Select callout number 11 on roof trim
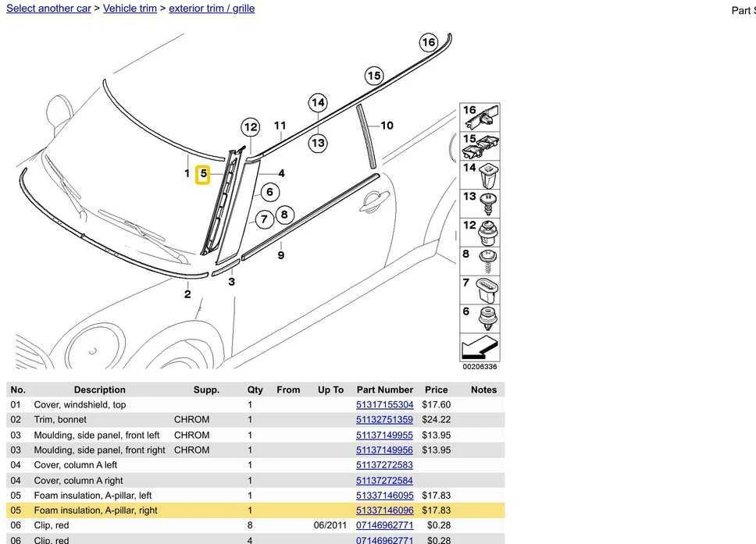Viewport: 756px width, 544px height. (x=280, y=126)
